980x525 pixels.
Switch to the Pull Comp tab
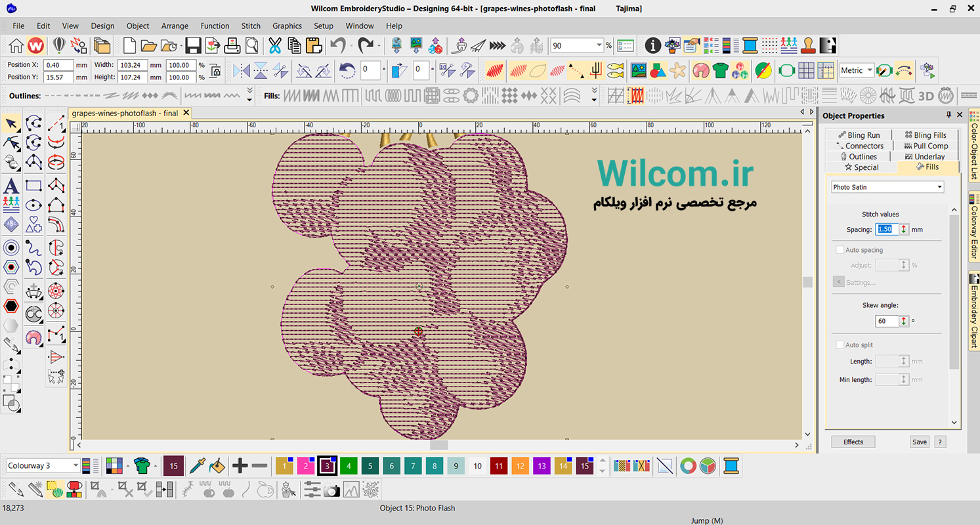pyautogui.click(x=926, y=146)
